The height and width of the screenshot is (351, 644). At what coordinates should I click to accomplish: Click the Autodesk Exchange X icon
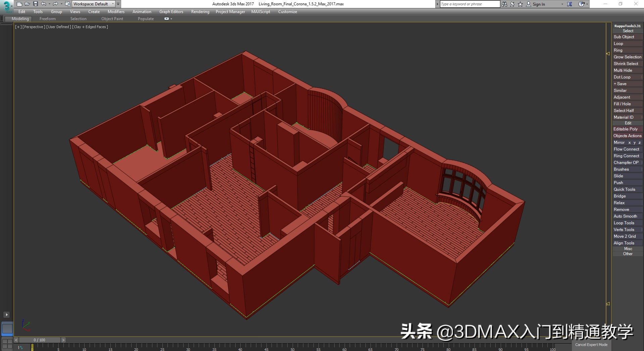(569, 4)
